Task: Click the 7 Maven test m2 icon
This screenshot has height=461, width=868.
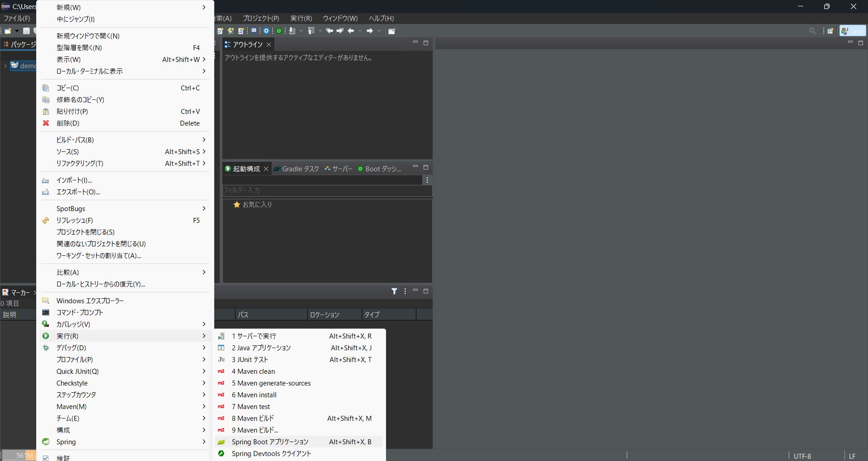Action: (221, 406)
